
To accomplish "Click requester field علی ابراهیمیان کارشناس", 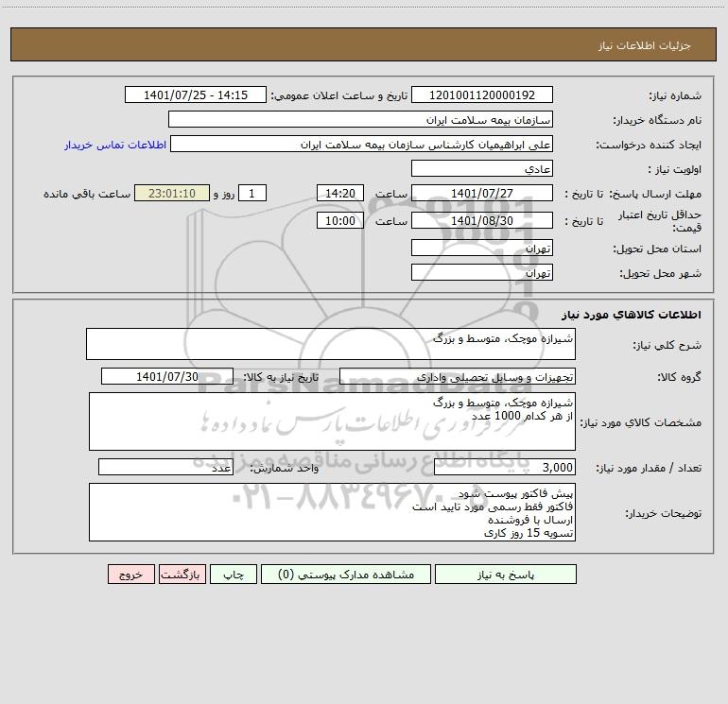I will [361, 144].
